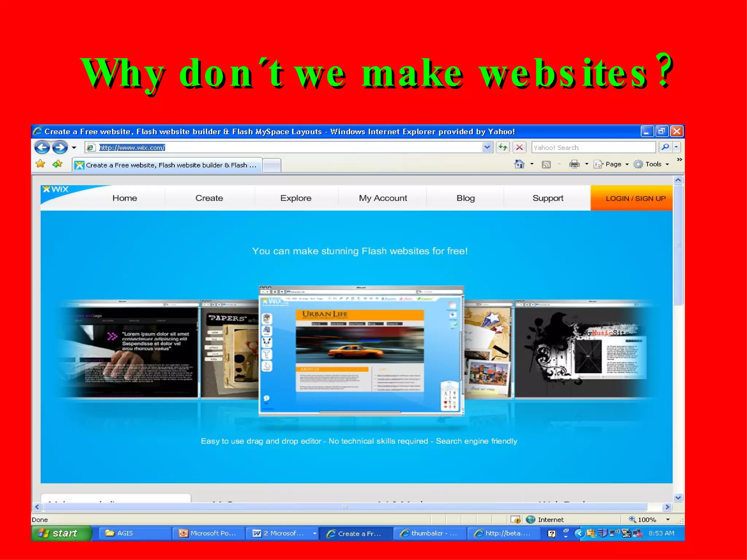Viewport: 747px width, 560px height.
Task: Select the scrapbook stars template thumbnail
Action: [x=489, y=349]
